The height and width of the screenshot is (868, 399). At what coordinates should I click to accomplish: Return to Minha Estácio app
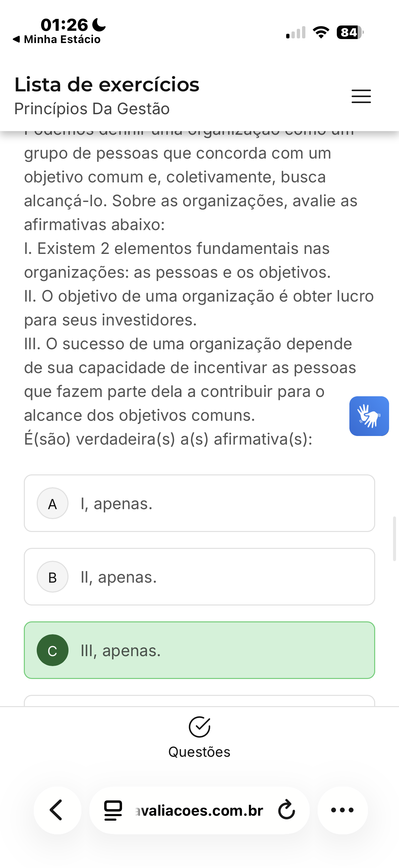[x=57, y=39]
